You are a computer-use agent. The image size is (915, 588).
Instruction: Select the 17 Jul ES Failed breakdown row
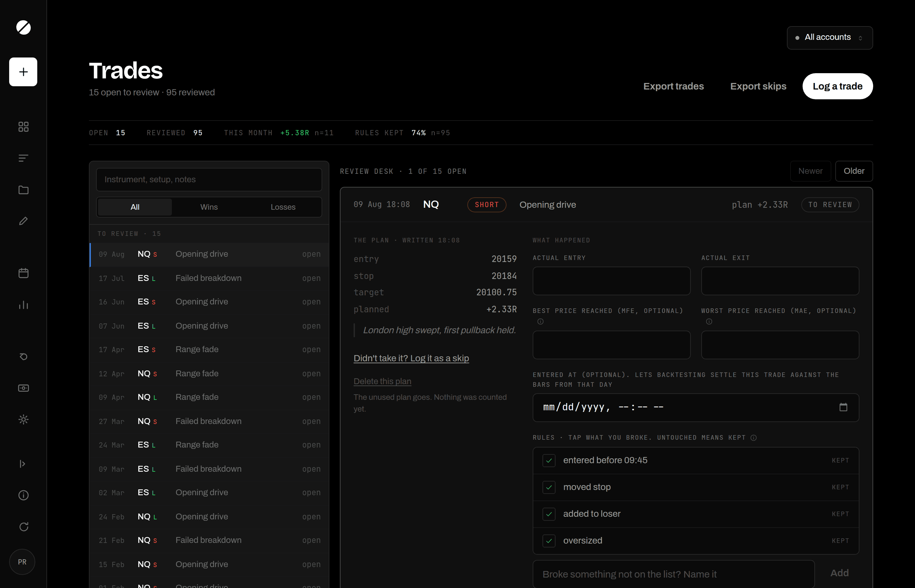point(209,278)
